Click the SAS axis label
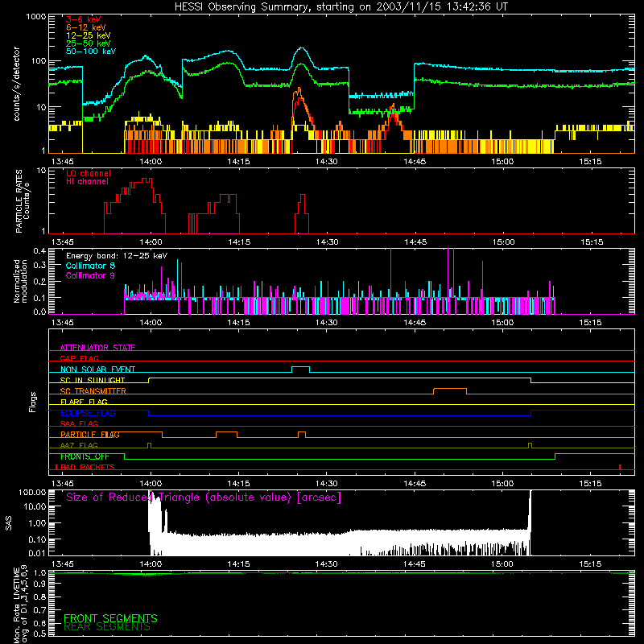This screenshot has width=644, height=644. [9, 523]
